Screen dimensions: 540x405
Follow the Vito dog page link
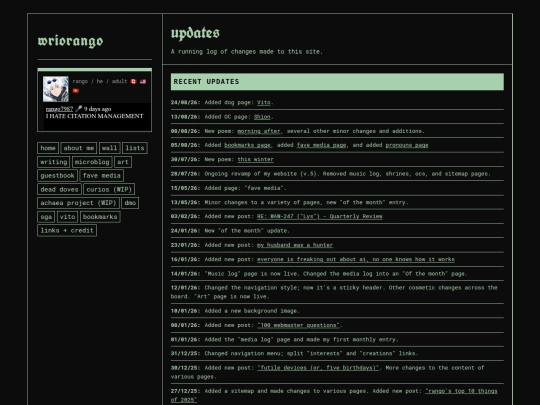tap(263, 102)
